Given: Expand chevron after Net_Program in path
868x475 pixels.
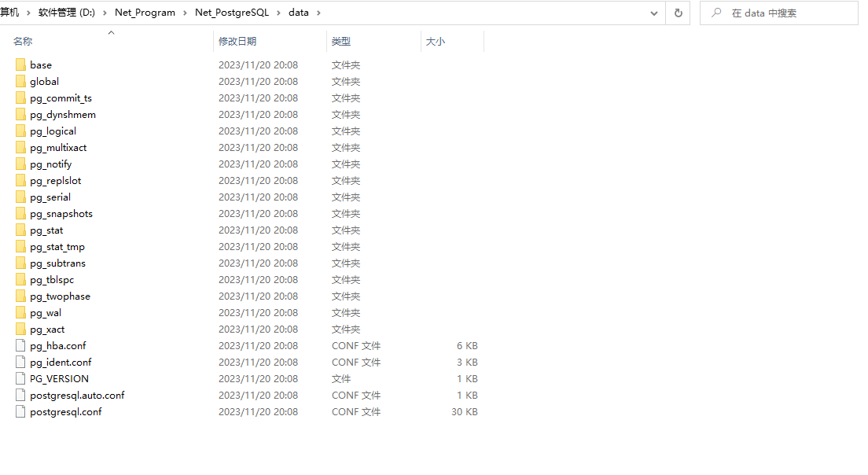Looking at the screenshot, I should click(186, 13).
